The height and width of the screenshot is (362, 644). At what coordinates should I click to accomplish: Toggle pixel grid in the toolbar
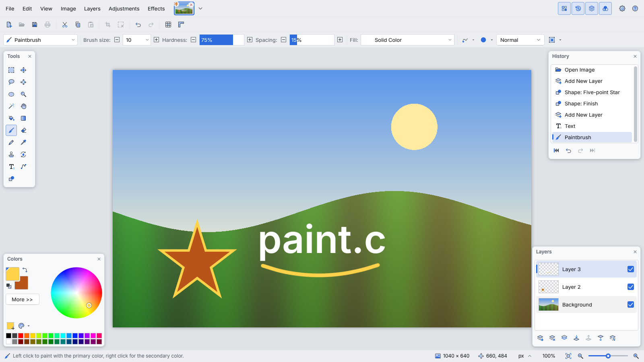[x=168, y=25]
